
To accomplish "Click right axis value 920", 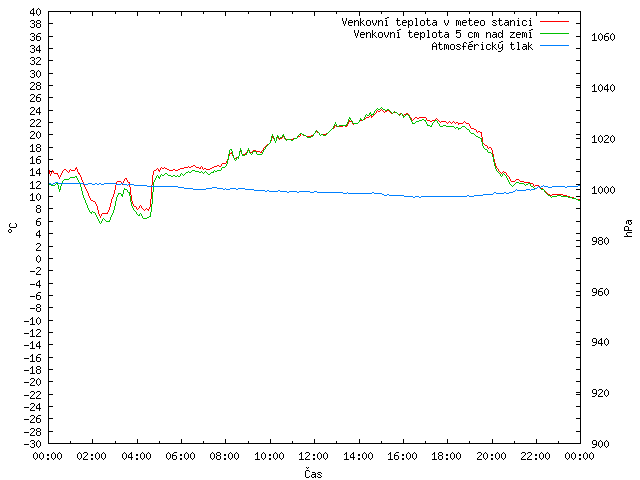I will point(600,393).
